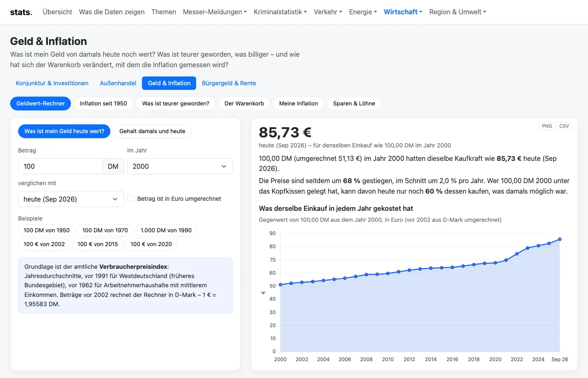Choose example 1.000 DM von 1990

pyautogui.click(x=166, y=230)
